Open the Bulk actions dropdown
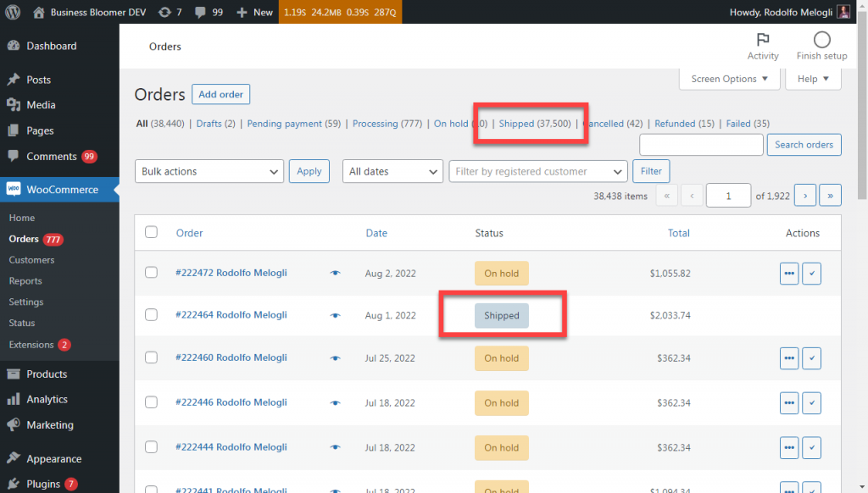This screenshot has width=868, height=493. [209, 171]
